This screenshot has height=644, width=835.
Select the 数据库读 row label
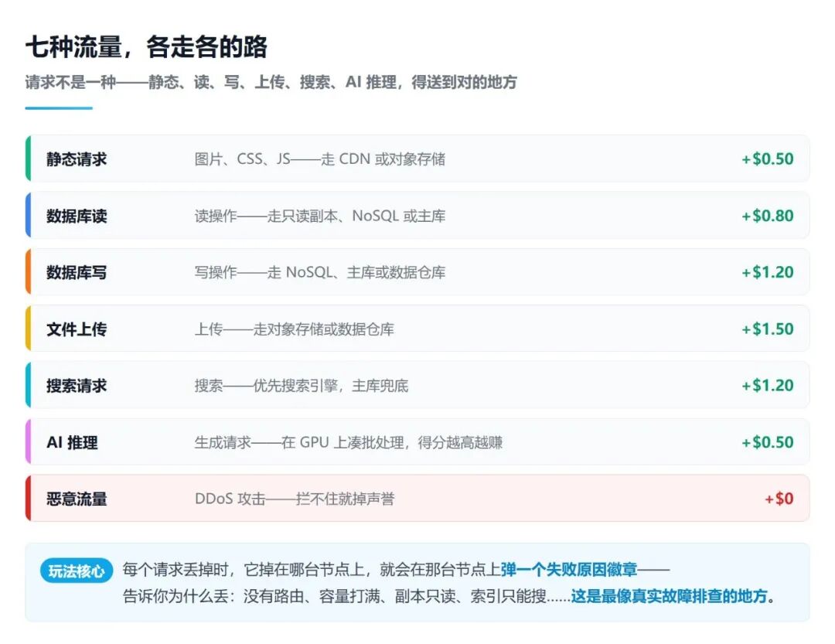coord(77,216)
